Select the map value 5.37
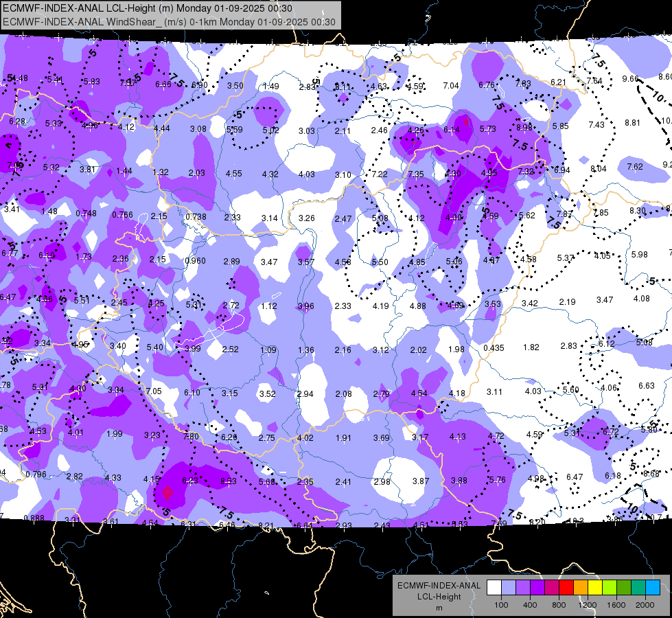This screenshot has width=672, height=618. [566, 257]
